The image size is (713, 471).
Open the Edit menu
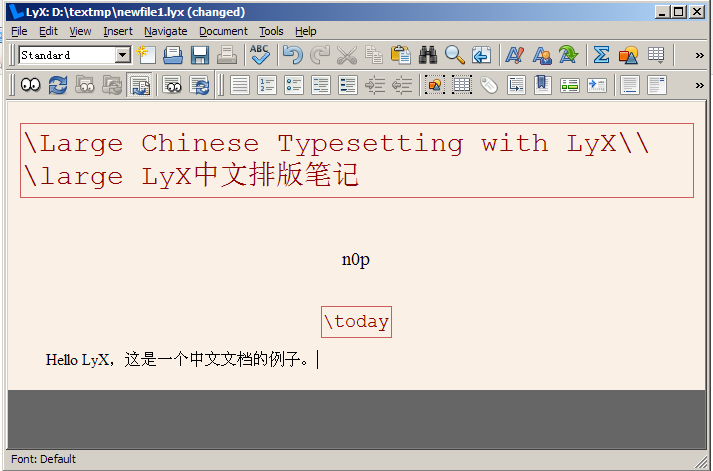point(48,31)
